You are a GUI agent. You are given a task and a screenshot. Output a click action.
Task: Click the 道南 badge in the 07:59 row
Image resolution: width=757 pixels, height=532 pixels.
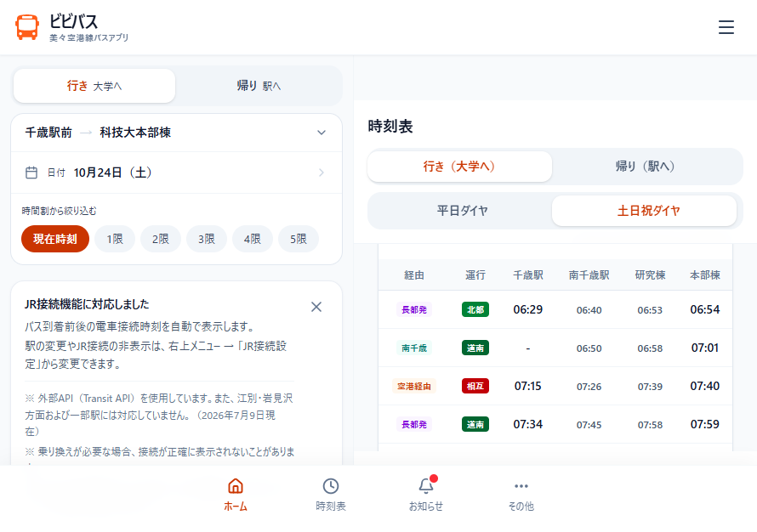coord(475,424)
